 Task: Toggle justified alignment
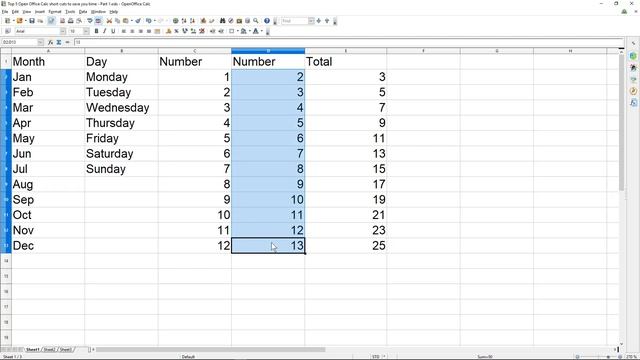pyautogui.click(x=149, y=31)
